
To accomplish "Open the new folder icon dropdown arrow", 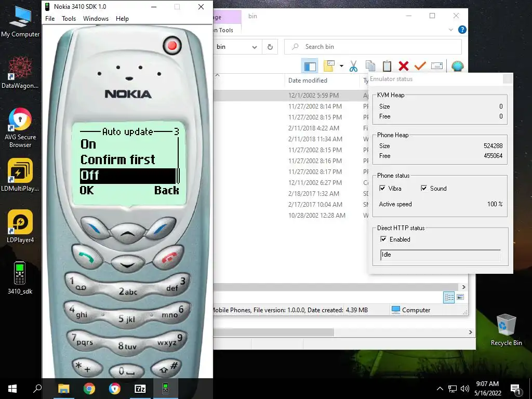I will (341, 66).
